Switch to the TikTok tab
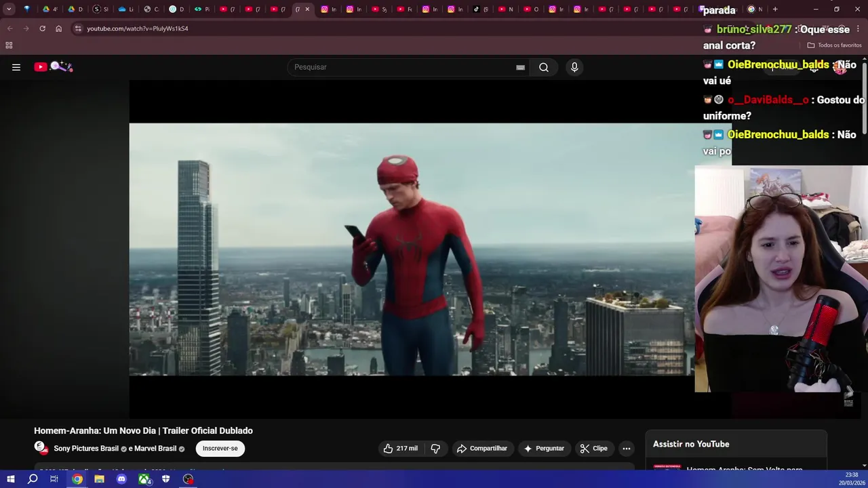868x488 pixels. click(x=480, y=9)
